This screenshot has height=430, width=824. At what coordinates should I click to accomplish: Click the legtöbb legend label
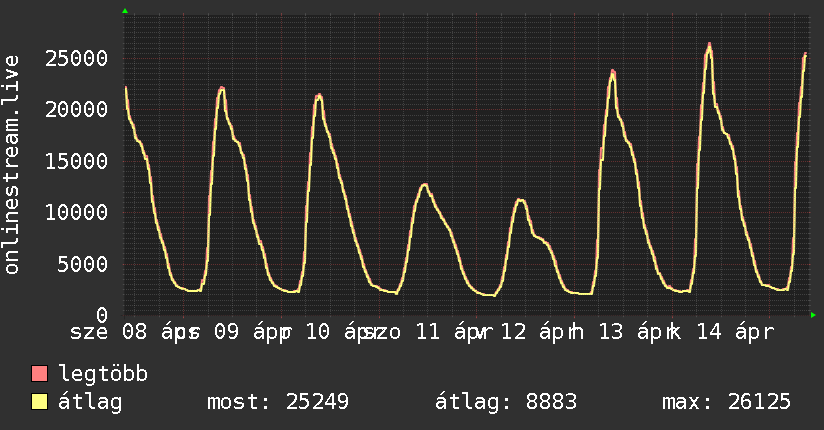pyautogui.click(x=103, y=373)
